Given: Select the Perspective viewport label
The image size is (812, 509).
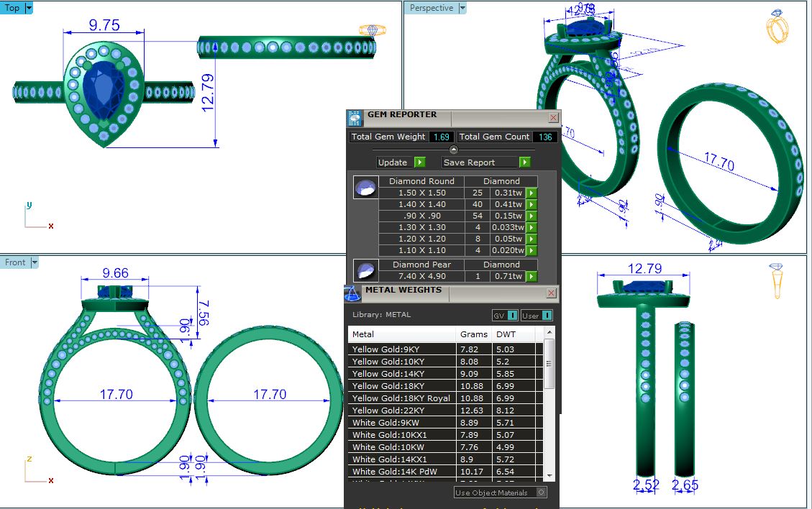Looking at the screenshot, I should pos(432,8).
